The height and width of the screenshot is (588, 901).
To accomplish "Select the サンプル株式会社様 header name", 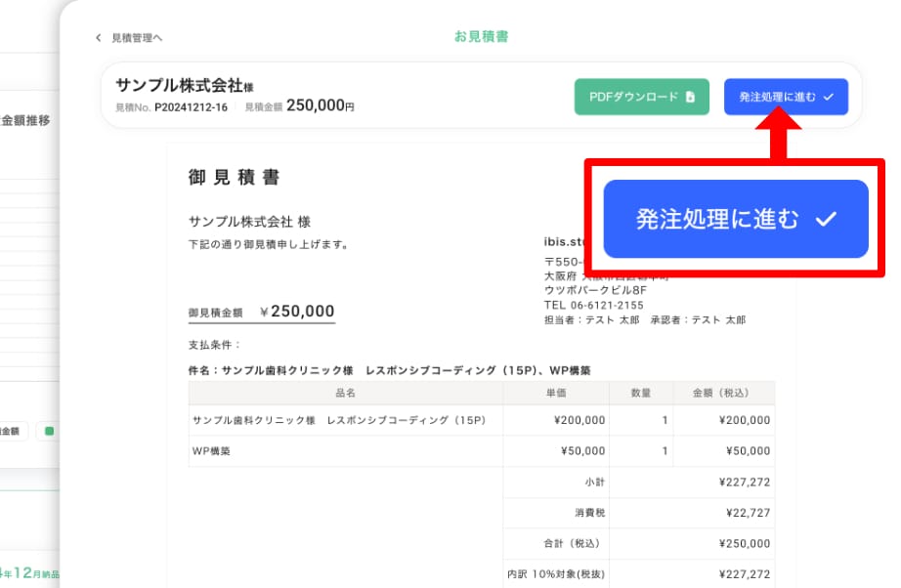I will [x=184, y=85].
